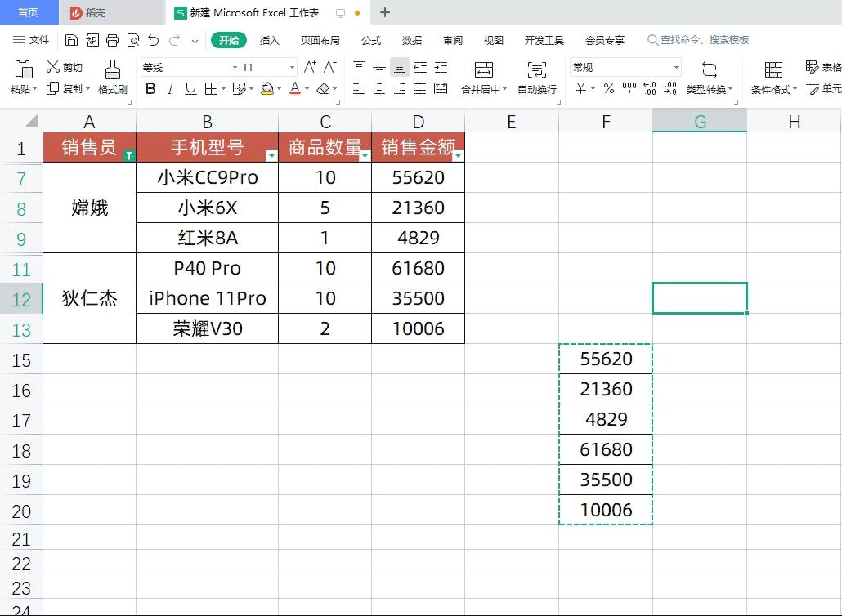Open the filter dropdown on 销售金额 header

(456, 155)
